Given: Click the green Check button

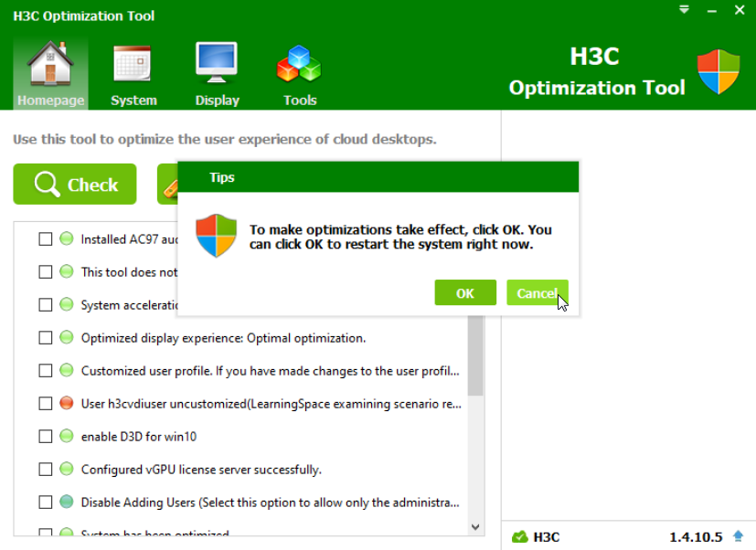Looking at the screenshot, I should (75, 185).
